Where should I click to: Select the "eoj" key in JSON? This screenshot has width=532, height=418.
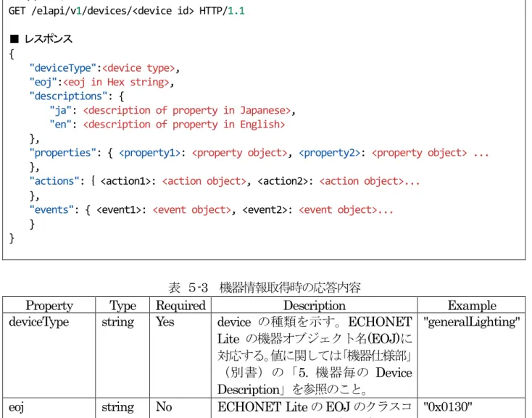coord(43,82)
